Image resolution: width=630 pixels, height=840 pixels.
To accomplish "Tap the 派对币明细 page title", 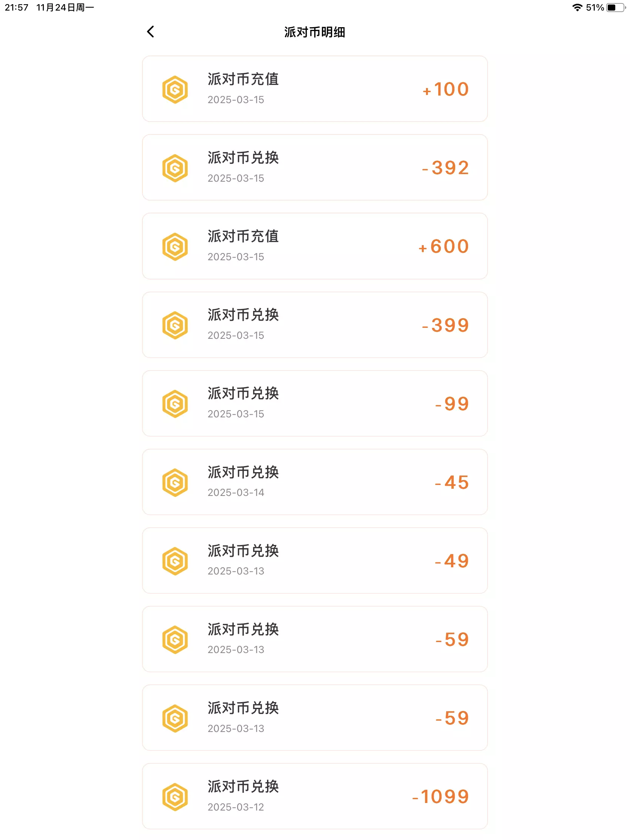I will (314, 32).
